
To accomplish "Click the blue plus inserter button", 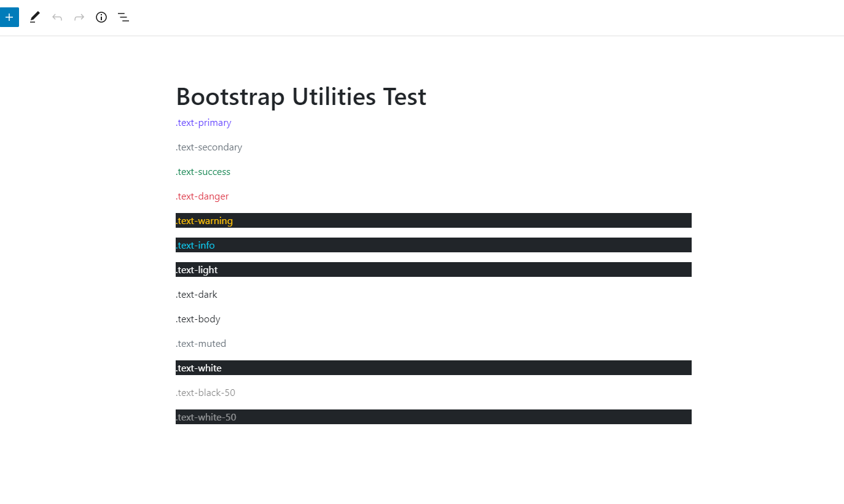I will pos(9,17).
